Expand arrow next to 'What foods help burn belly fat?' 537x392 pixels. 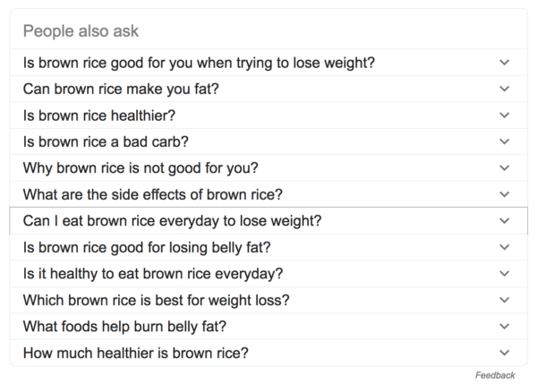click(x=504, y=327)
